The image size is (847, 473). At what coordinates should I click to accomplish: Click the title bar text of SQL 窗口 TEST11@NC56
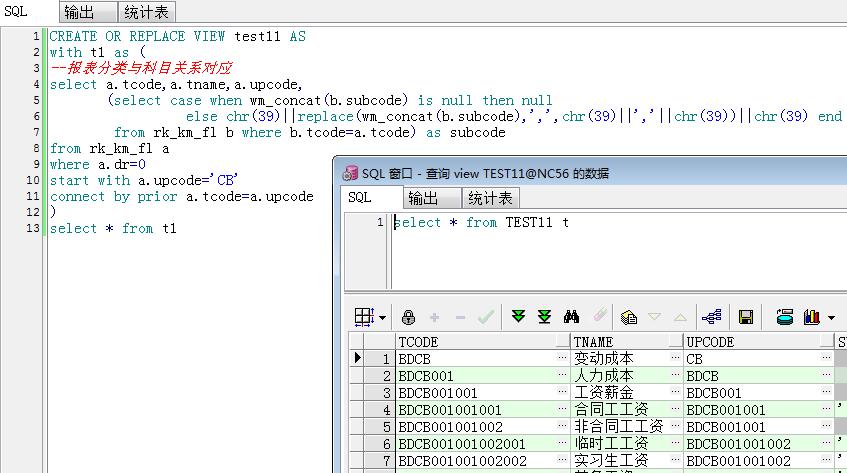click(485, 173)
